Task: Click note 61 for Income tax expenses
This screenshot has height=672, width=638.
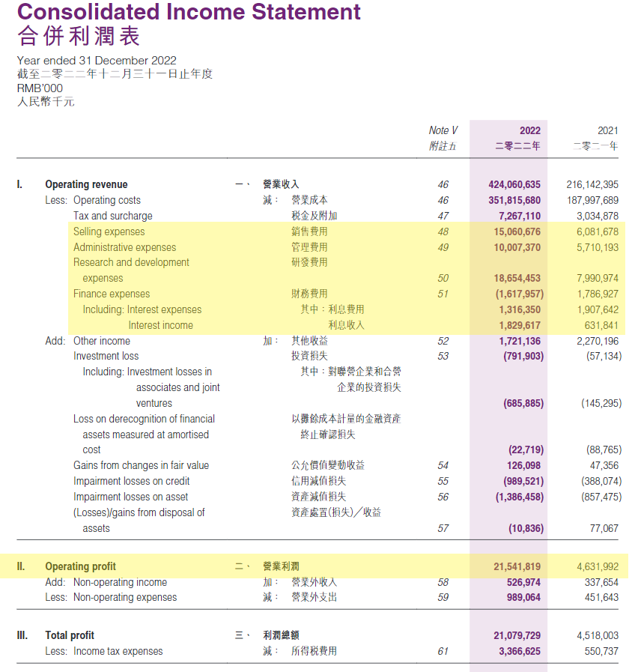Action: pyautogui.click(x=443, y=650)
